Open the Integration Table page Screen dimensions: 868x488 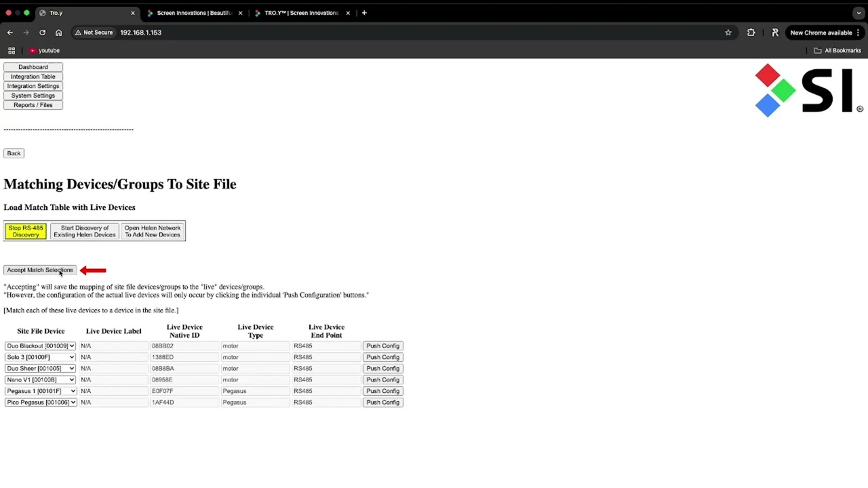33,77
